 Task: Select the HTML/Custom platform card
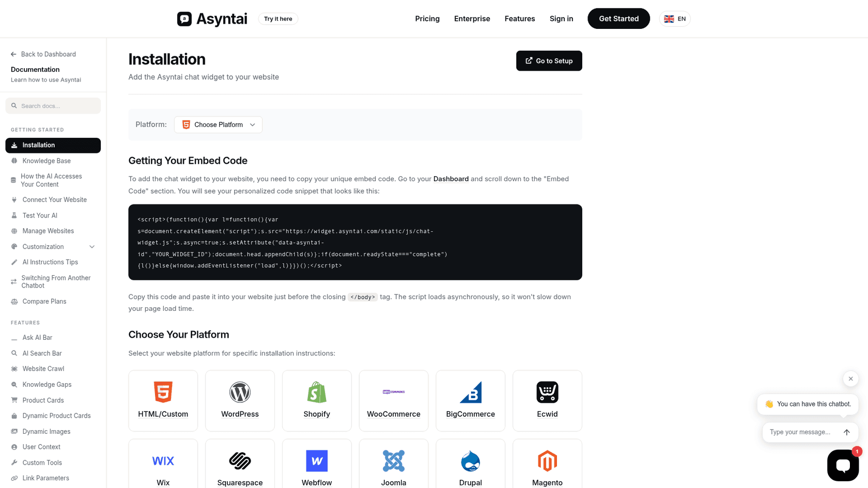[x=163, y=401]
